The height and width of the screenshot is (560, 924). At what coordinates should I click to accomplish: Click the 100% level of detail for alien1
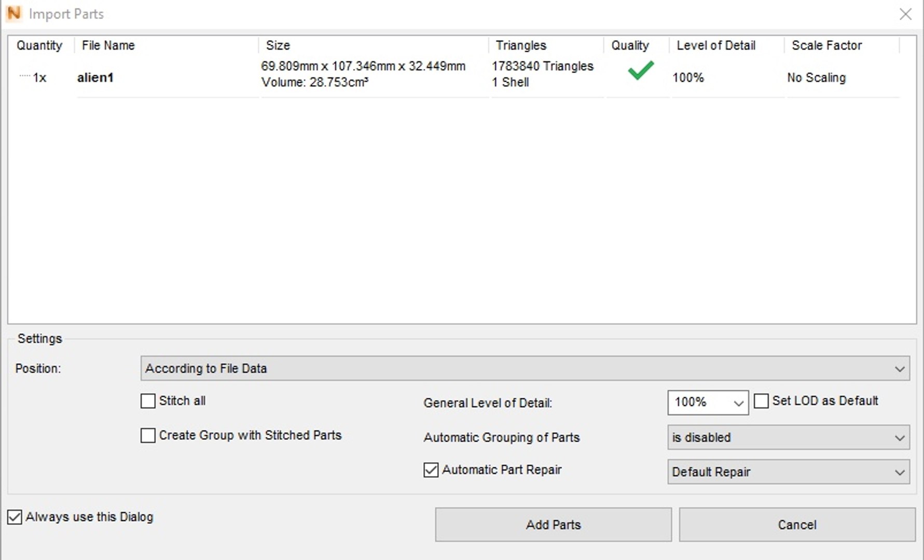688,78
